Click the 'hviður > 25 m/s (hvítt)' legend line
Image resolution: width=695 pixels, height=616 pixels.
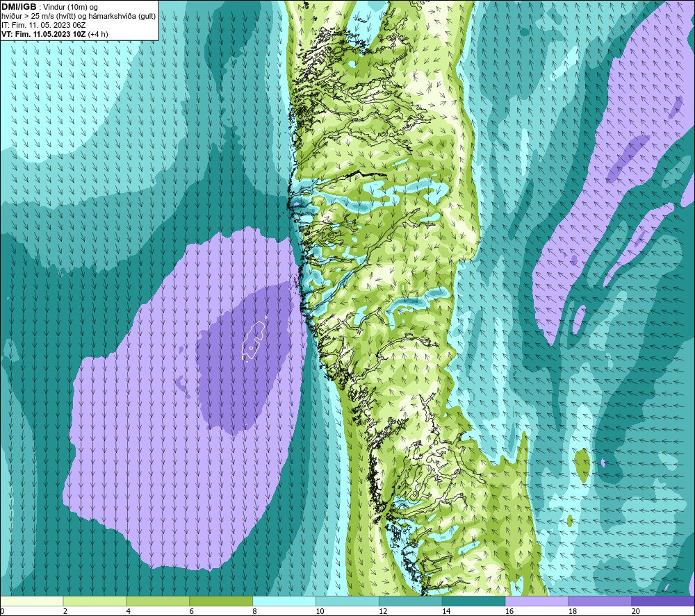coord(79,16)
